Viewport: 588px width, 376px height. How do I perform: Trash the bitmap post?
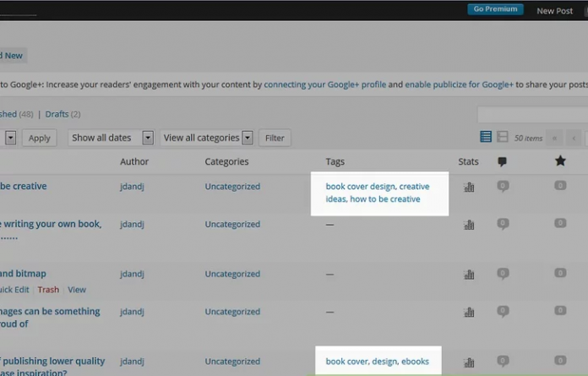point(48,290)
